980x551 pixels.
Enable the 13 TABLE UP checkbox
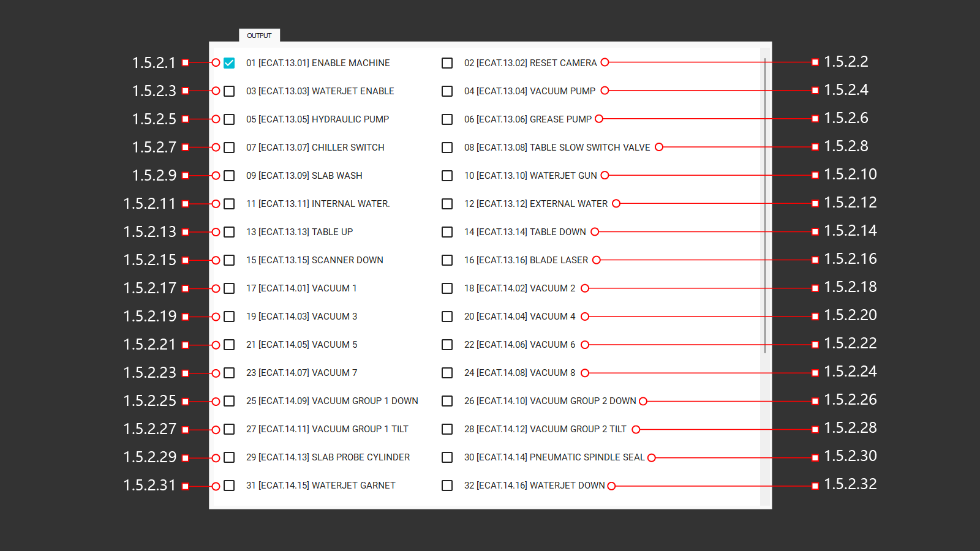tap(229, 232)
